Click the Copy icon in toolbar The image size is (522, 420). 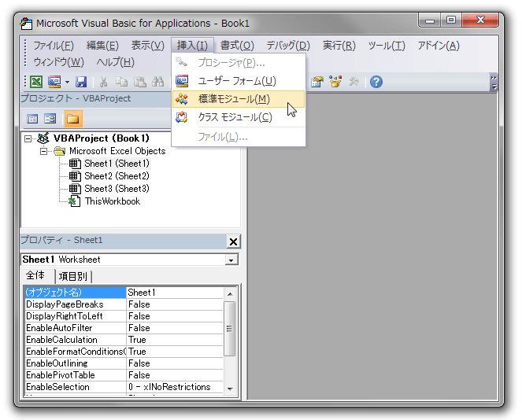121,82
